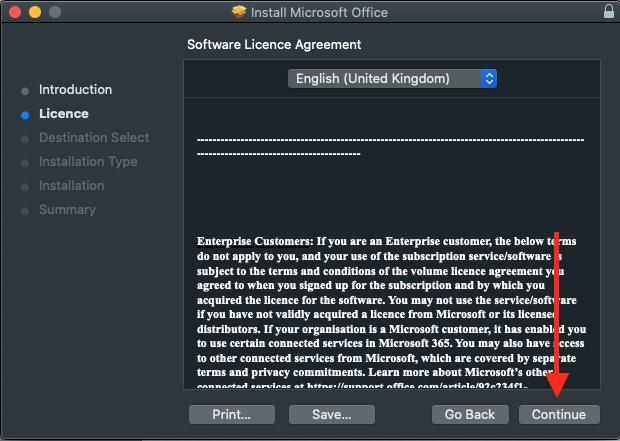Click the grey disabled zoom window button
Screen dimensions: 620x441
53,13
